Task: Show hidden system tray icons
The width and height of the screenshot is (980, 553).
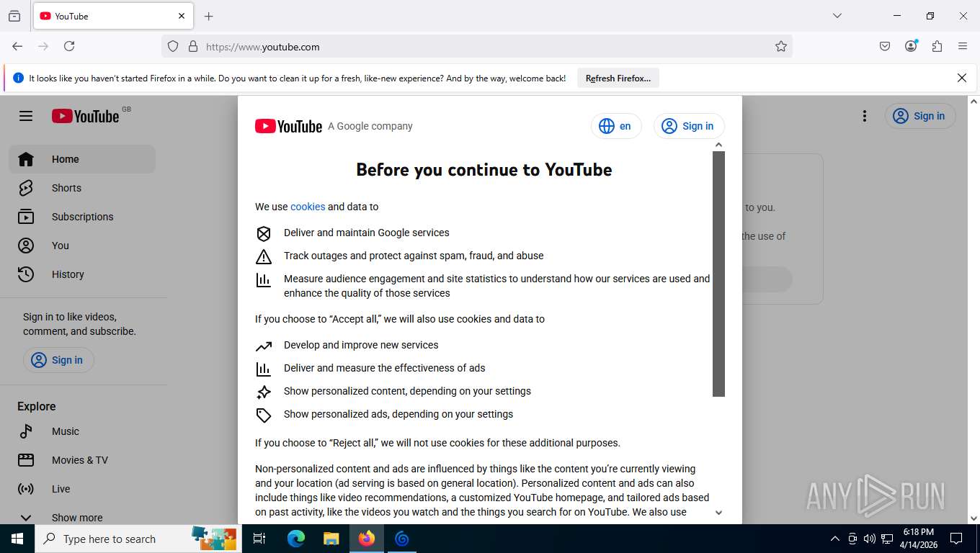Action: point(835,539)
